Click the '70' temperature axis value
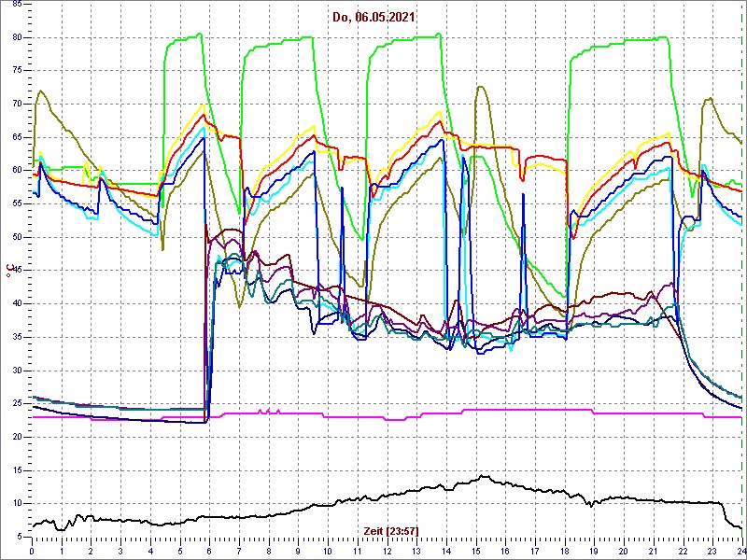747x560 pixels. (x=17, y=104)
